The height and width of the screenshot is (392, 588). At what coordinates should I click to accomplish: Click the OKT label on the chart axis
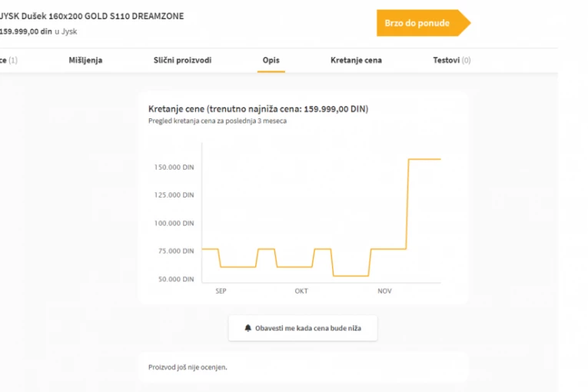(301, 291)
